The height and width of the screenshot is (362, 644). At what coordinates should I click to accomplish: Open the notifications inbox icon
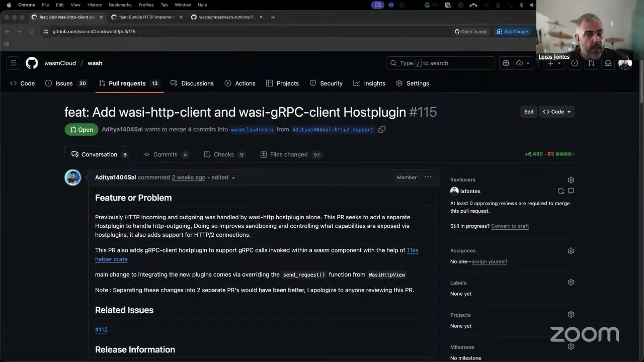tap(608, 63)
